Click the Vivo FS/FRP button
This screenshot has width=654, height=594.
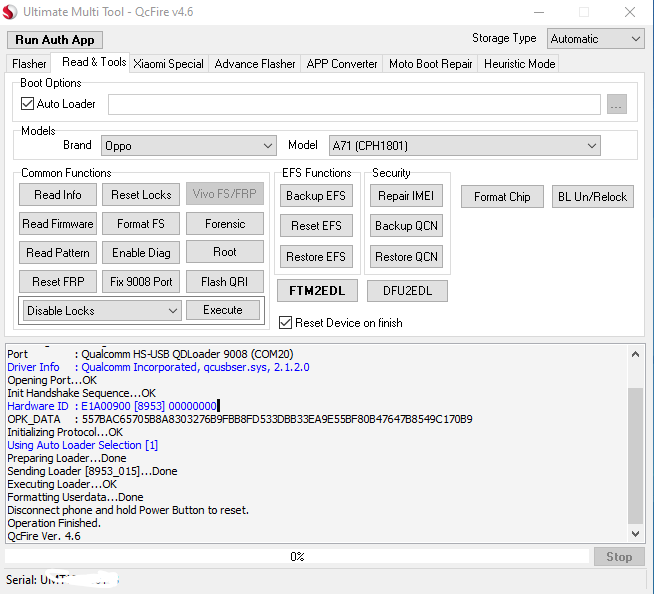click(x=225, y=194)
